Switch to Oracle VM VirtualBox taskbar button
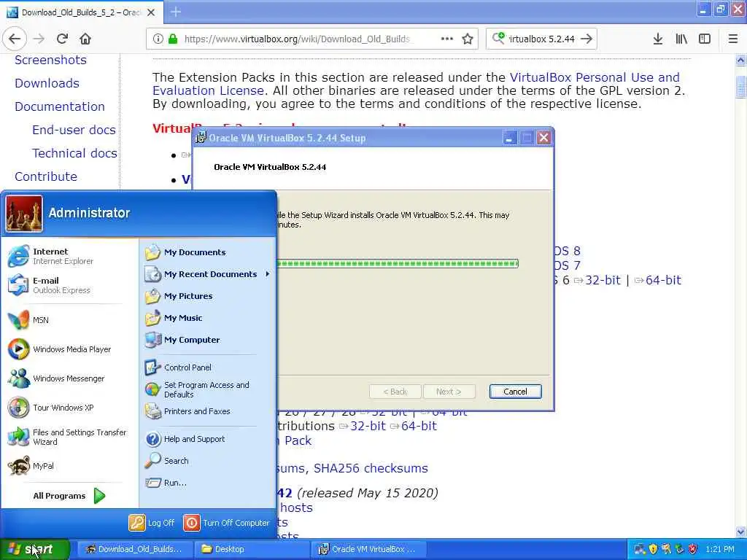 pyautogui.click(x=368, y=550)
